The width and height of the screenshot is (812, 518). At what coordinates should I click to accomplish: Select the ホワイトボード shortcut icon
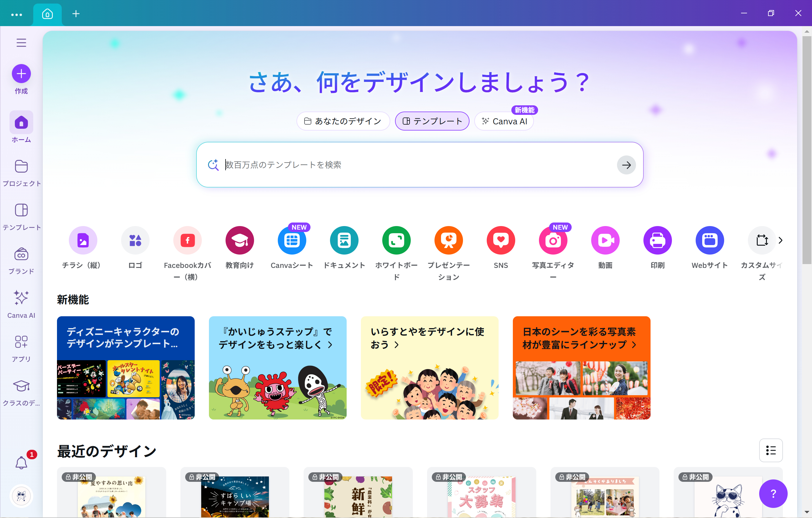coord(396,240)
